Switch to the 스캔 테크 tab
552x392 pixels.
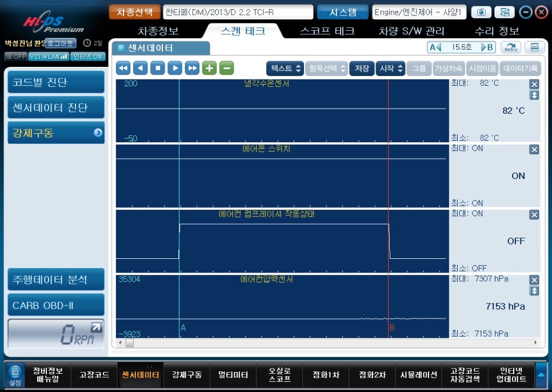point(243,31)
